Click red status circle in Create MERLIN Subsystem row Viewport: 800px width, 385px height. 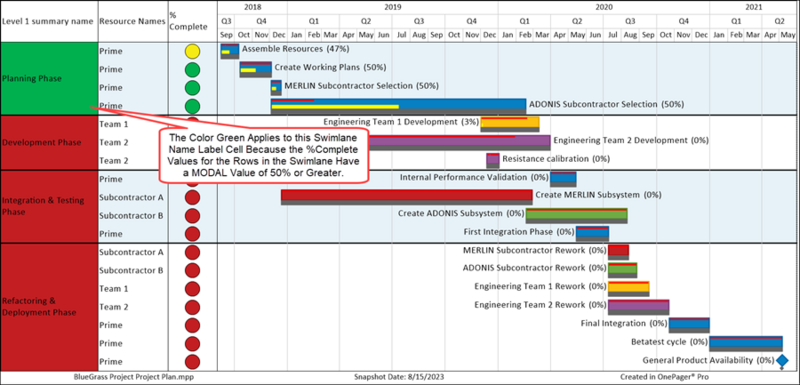click(192, 197)
